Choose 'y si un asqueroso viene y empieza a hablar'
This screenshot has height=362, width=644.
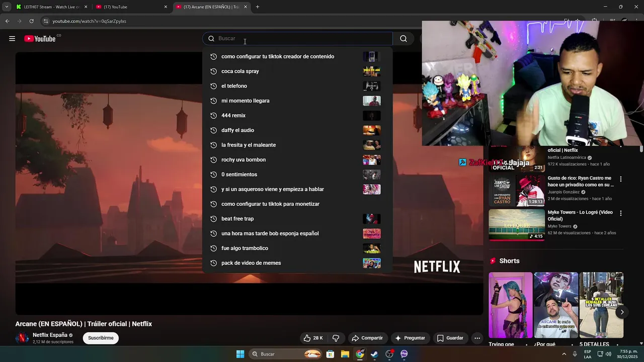297,189
